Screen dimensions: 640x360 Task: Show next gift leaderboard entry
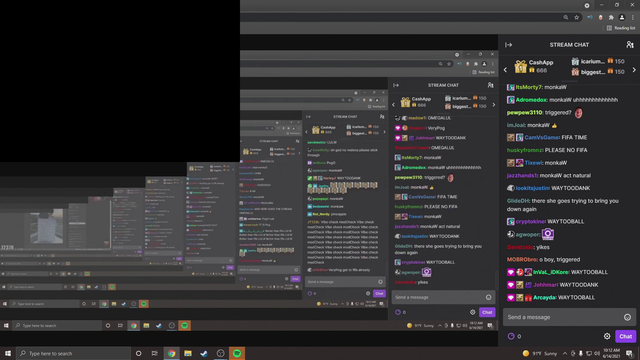click(x=634, y=70)
